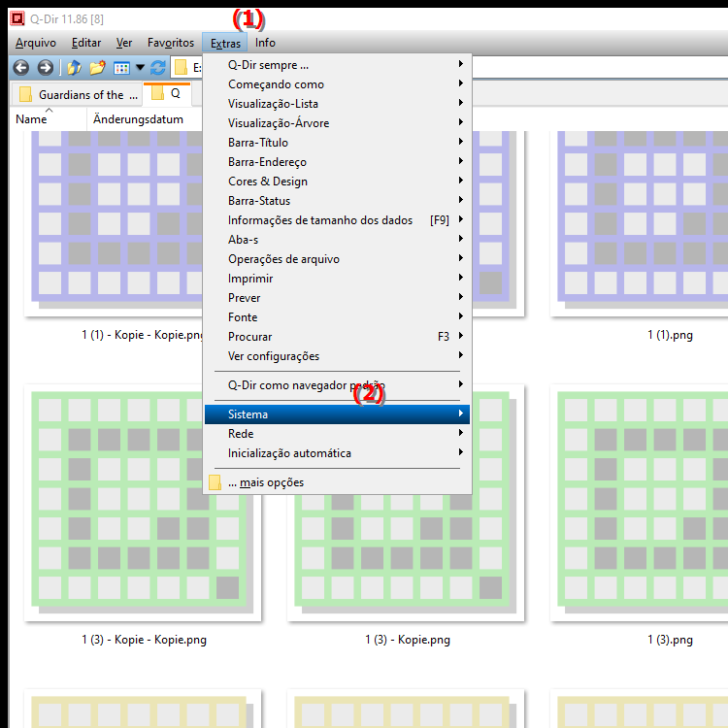
Task: Open Q-Dir como navegador padrão submenu
Action: [x=337, y=385]
